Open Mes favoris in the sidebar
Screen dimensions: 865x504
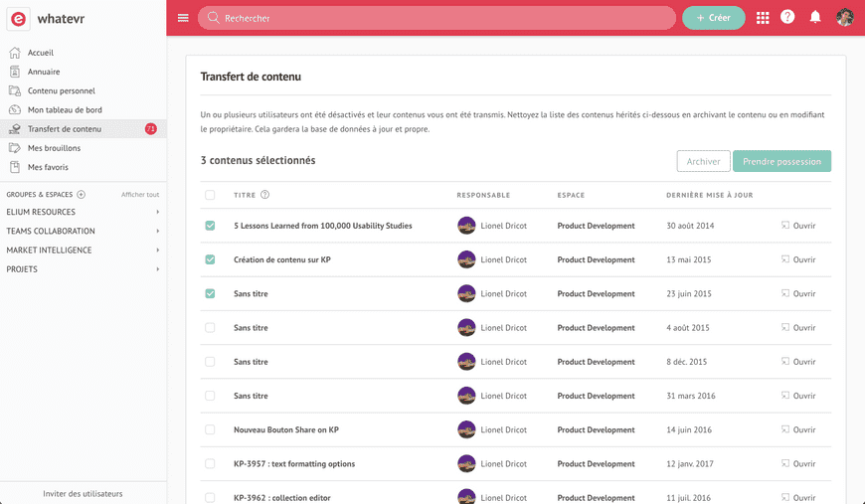click(x=84, y=167)
